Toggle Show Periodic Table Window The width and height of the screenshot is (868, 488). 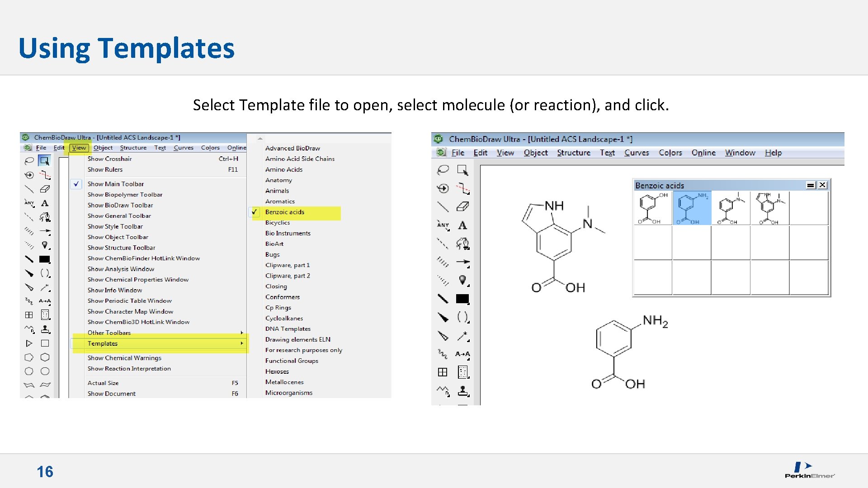(x=158, y=301)
